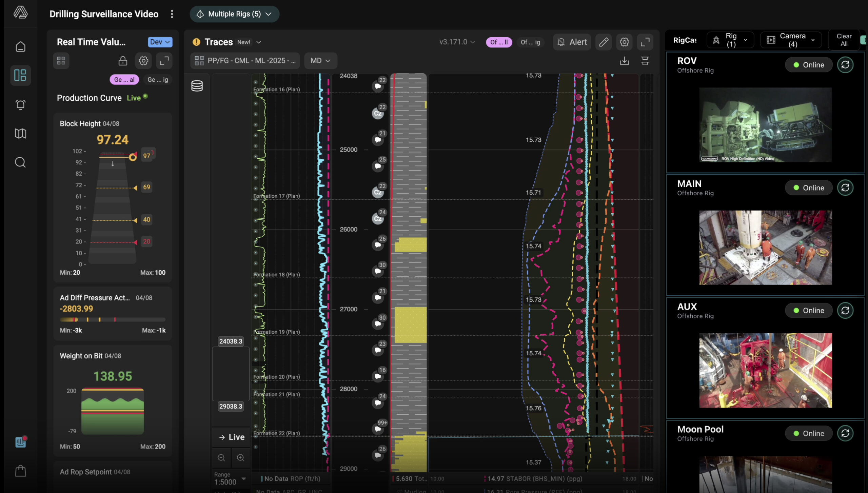Image resolution: width=868 pixels, height=493 pixels.
Task: Expand the Multiple Rigs (5) dropdown
Action: 234,14
